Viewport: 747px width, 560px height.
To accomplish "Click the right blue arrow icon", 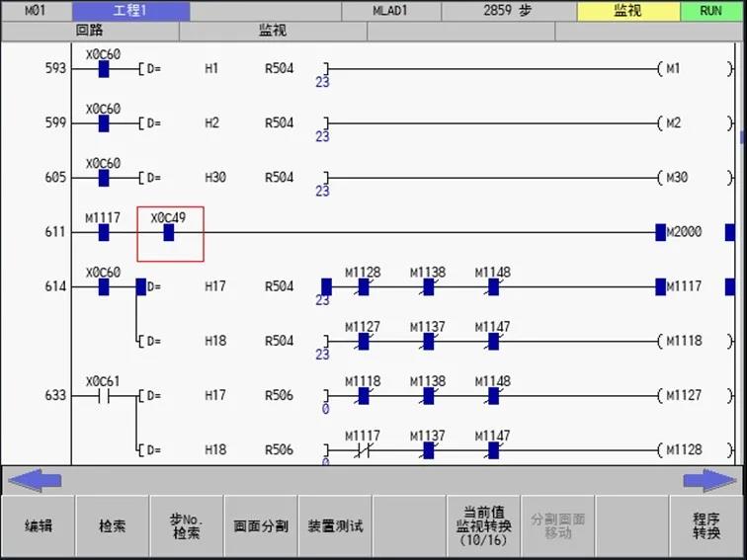I will click(x=709, y=481).
